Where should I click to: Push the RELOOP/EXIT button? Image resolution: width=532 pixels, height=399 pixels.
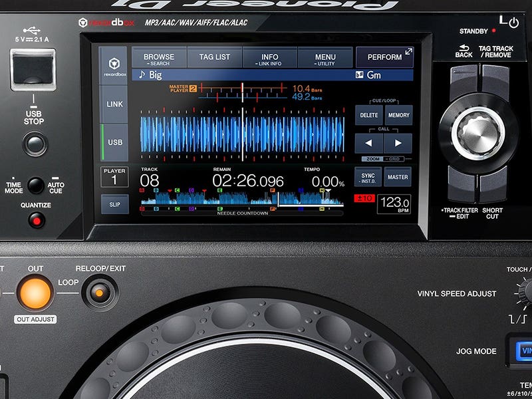100,293
